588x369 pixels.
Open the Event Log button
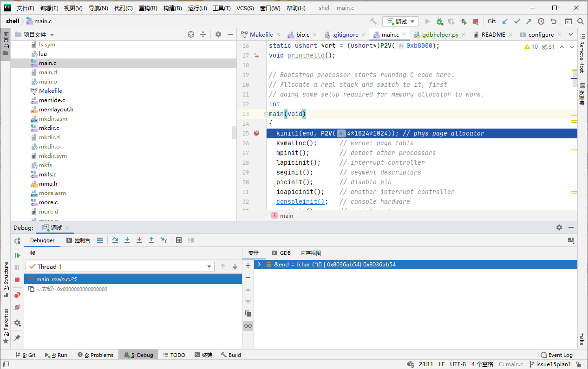click(556, 355)
